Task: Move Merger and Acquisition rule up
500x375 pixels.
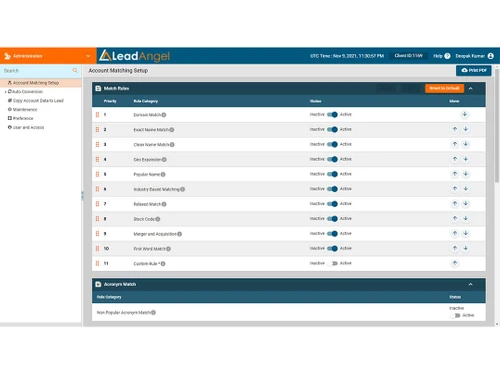Action: [x=455, y=233]
